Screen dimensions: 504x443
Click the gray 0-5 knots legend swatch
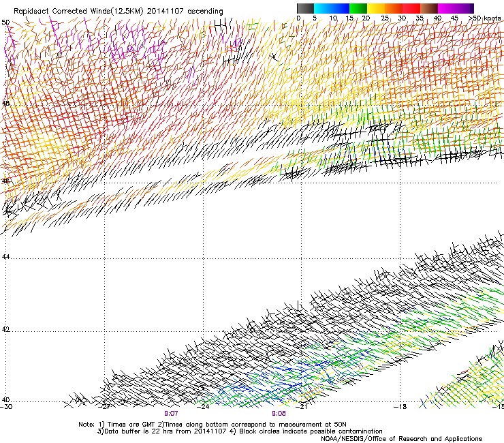(x=305, y=8)
